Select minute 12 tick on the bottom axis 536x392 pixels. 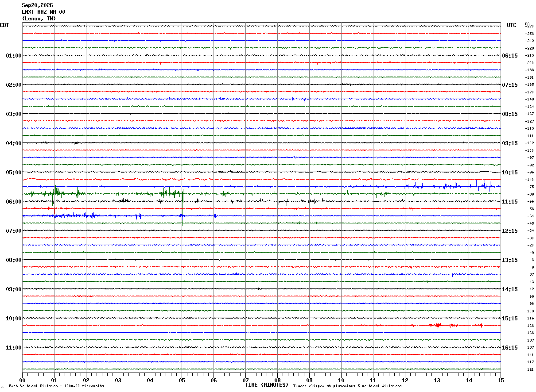(x=405, y=380)
